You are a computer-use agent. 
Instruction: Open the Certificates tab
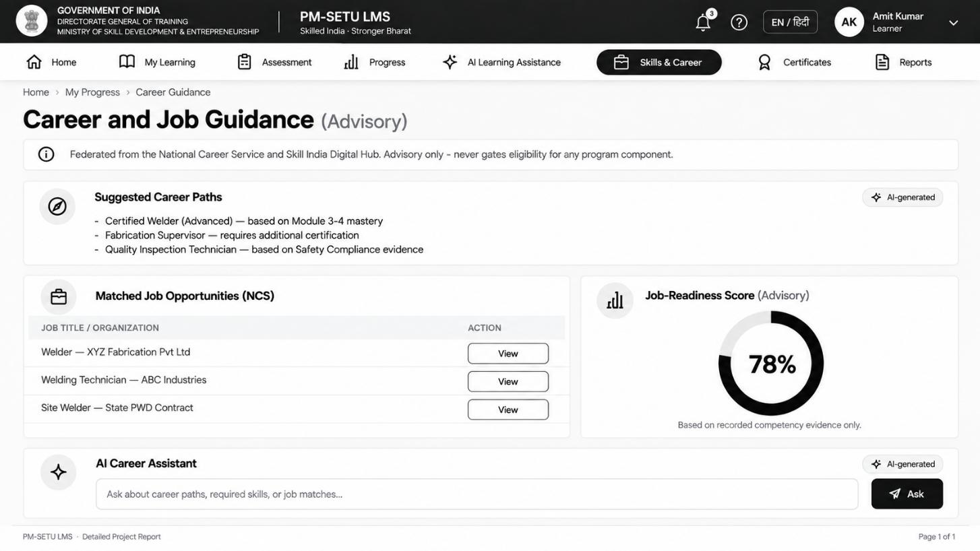(x=794, y=62)
